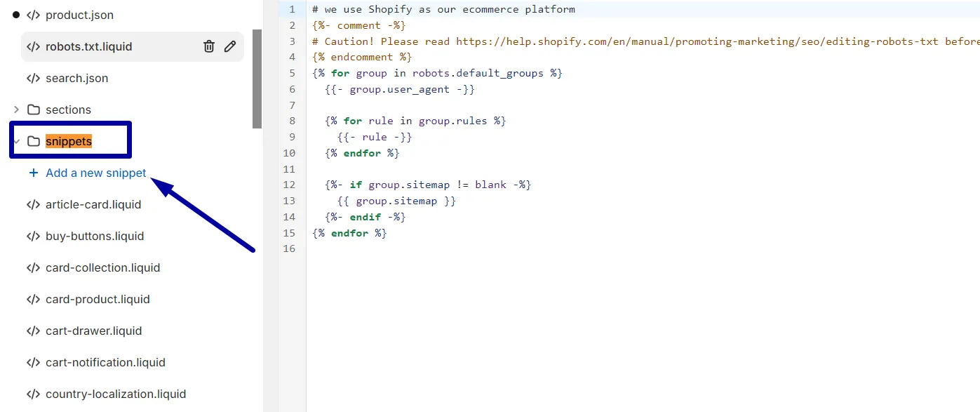This screenshot has height=412, width=980.
Task: Click the code icon beside card-product.liquid
Action: click(x=33, y=299)
